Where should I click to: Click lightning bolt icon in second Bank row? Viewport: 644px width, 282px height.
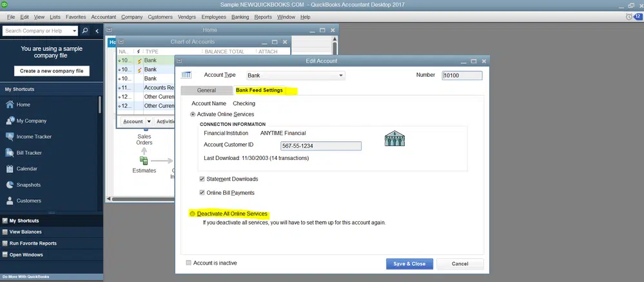139,70
